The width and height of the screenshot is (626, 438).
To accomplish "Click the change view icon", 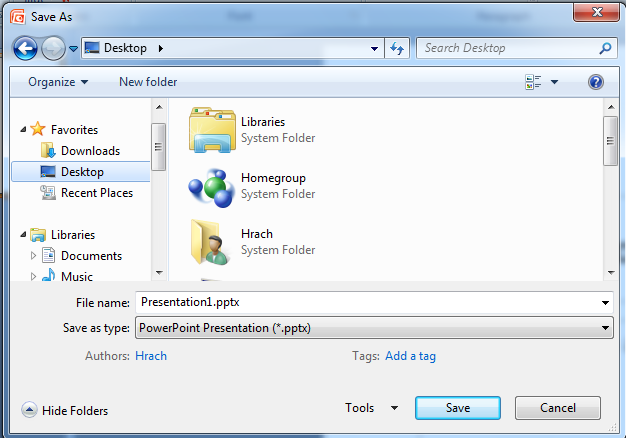I will pos(533,82).
